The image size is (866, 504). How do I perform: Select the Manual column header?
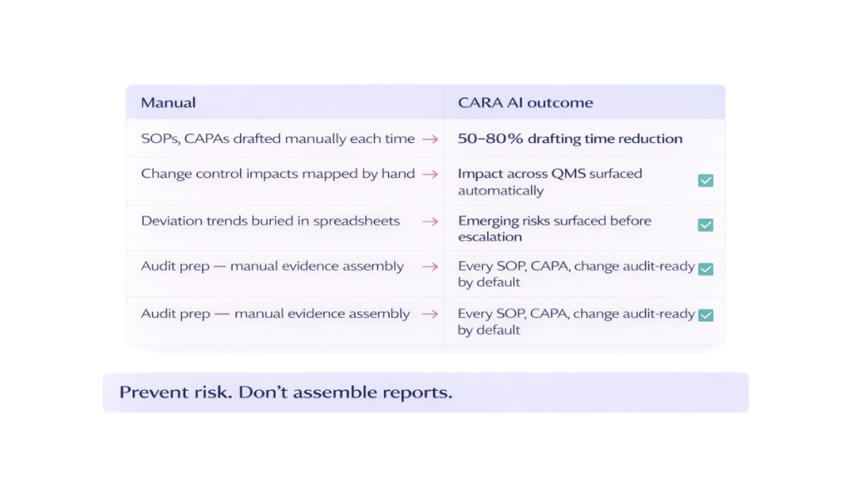(168, 103)
